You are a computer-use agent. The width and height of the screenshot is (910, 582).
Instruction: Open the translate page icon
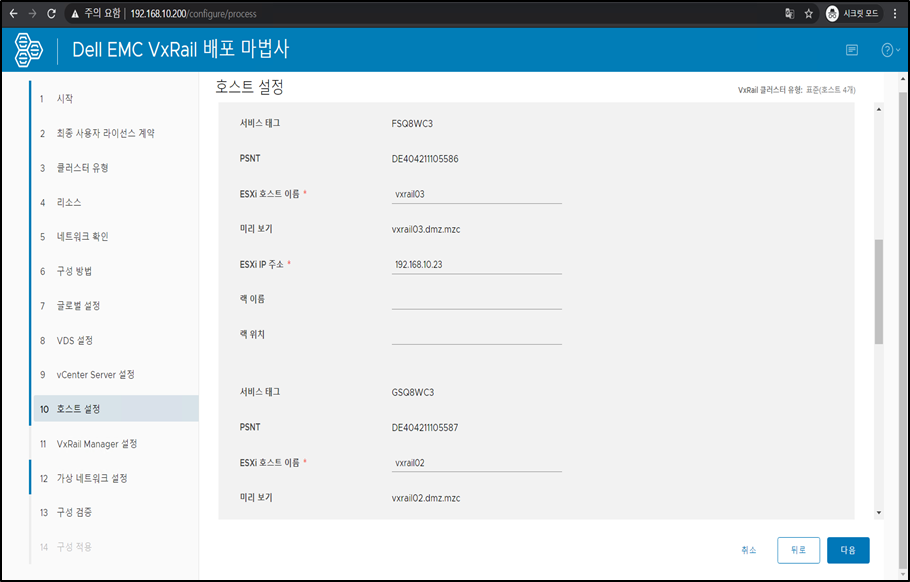[x=789, y=13]
